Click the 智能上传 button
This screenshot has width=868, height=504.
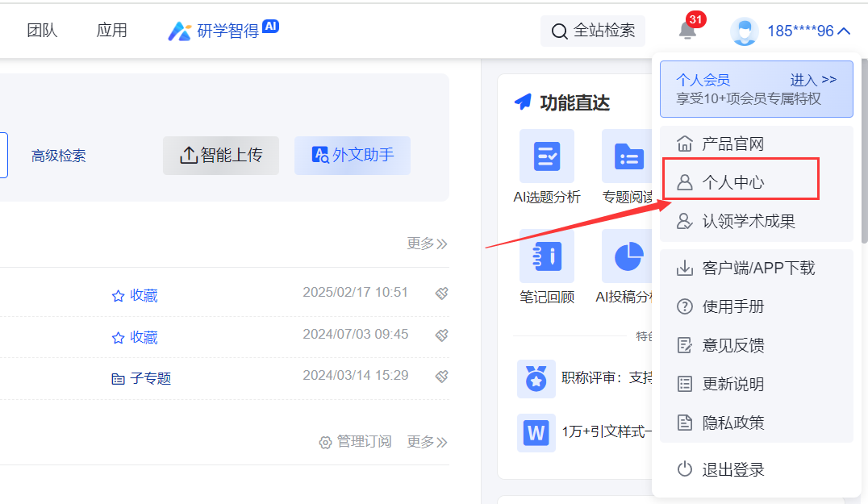(221, 156)
